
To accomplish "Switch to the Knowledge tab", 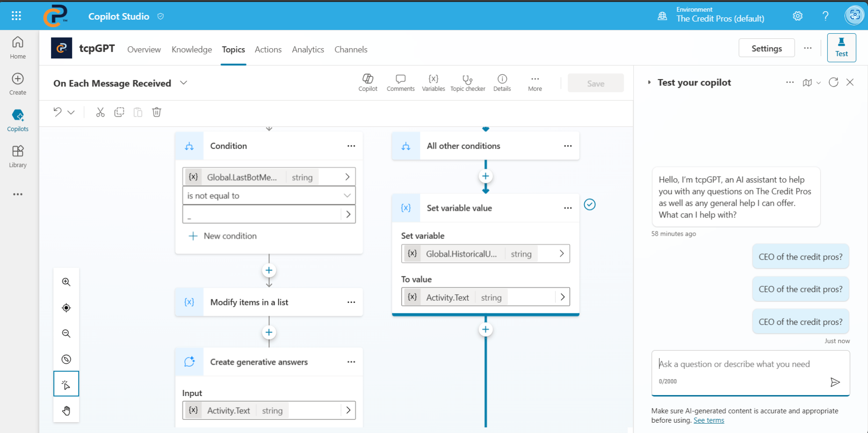I will [x=192, y=50].
